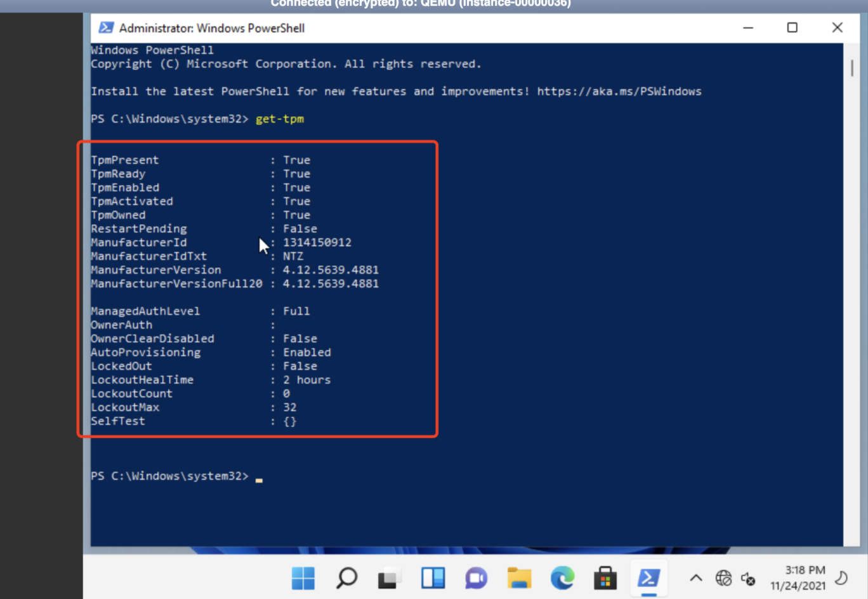Maximize the PowerShell window
868x599 pixels.
792,28
